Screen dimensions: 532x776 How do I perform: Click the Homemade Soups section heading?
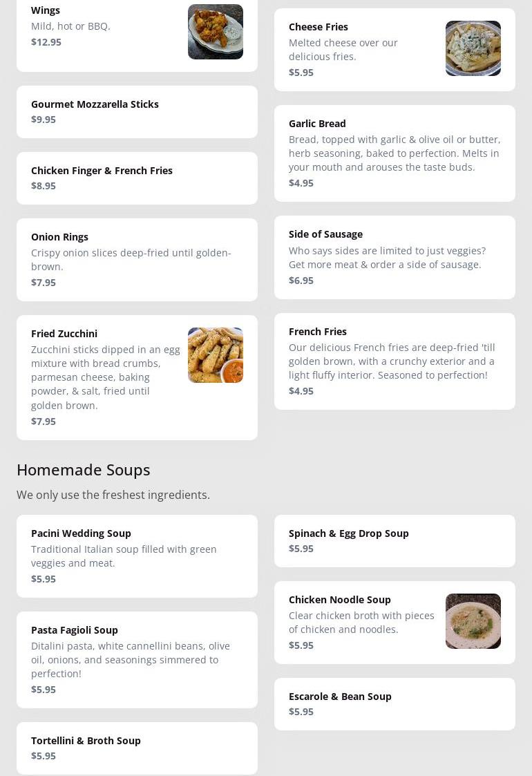pos(84,470)
